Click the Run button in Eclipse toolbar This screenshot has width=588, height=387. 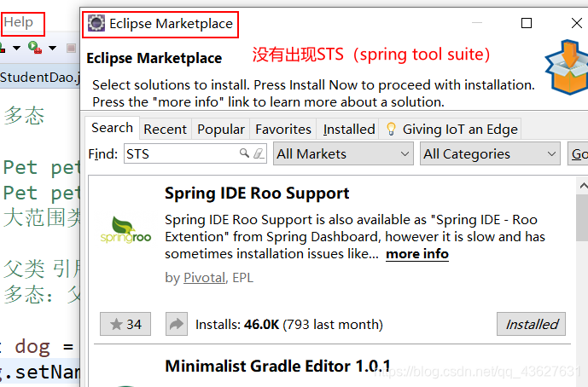click(x=34, y=48)
